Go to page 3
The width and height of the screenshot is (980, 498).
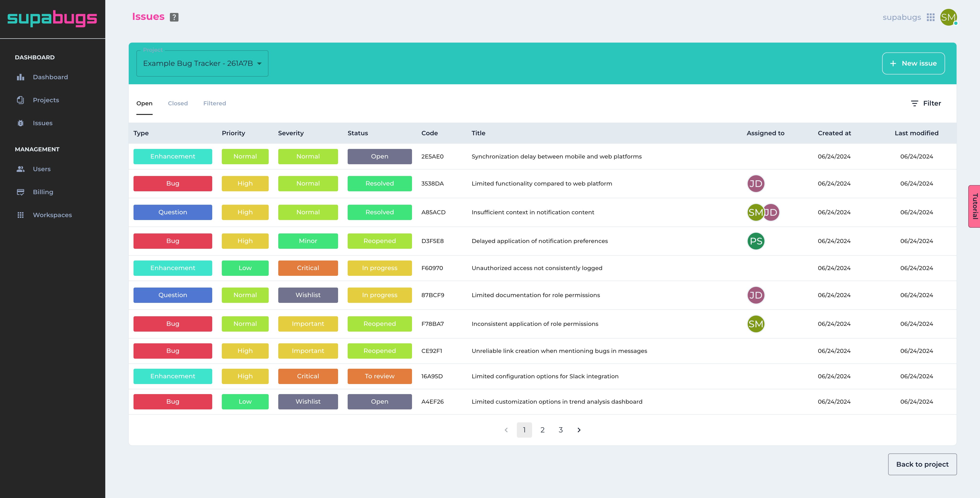tap(561, 430)
